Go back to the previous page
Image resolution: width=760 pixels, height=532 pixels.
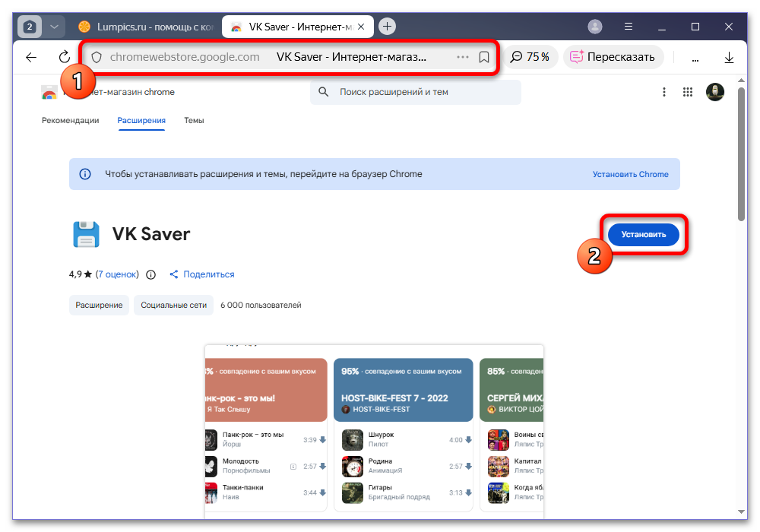point(31,57)
